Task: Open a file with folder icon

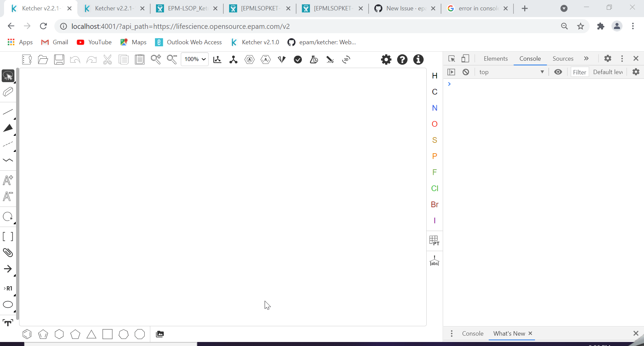Action: 43,60
